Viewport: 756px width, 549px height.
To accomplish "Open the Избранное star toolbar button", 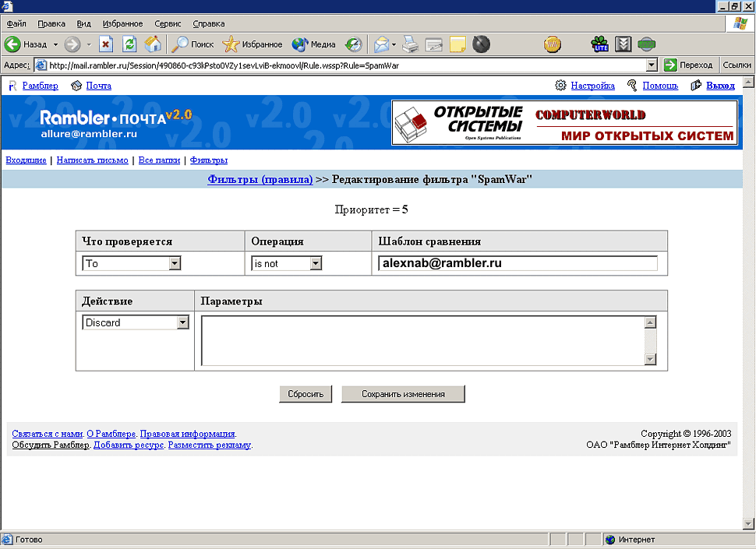I will pos(253,44).
